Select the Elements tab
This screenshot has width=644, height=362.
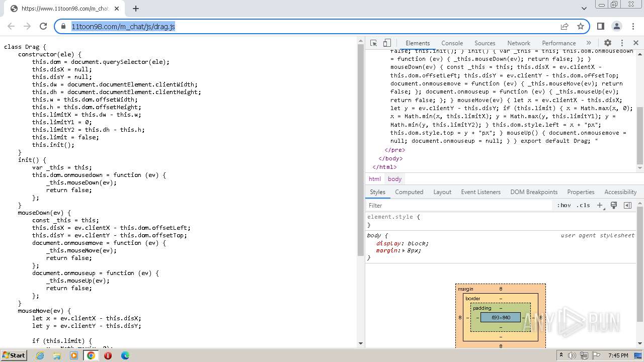(x=418, y=43)
